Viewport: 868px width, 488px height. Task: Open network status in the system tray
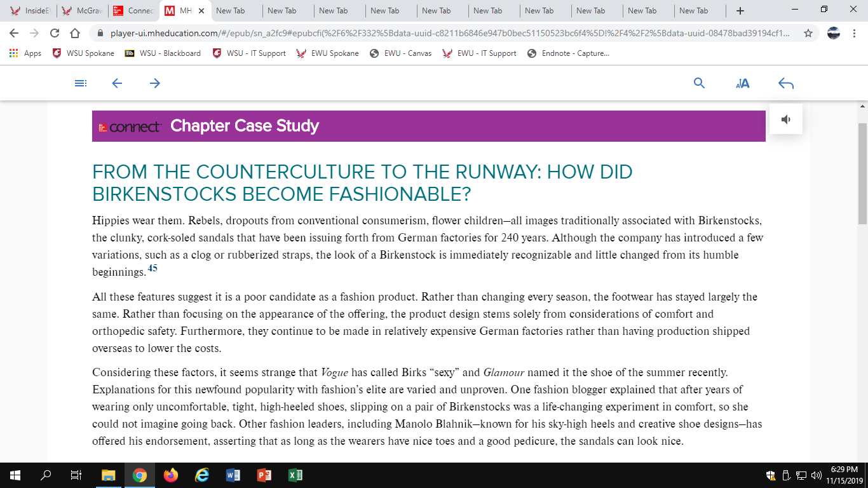point(801,475)
